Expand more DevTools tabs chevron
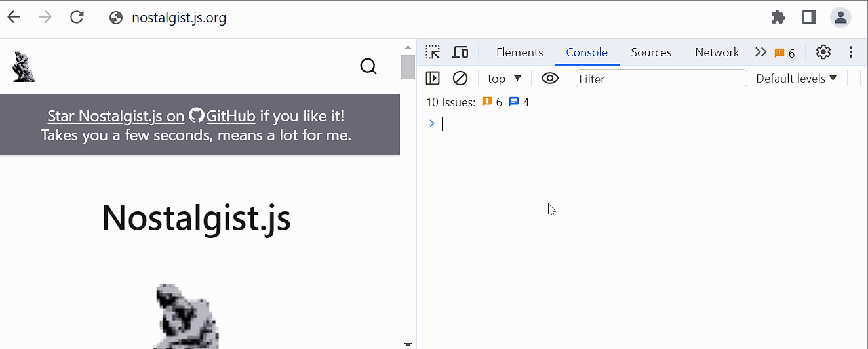The width and height of the screenshot is (868, 349). coord(760,52)
